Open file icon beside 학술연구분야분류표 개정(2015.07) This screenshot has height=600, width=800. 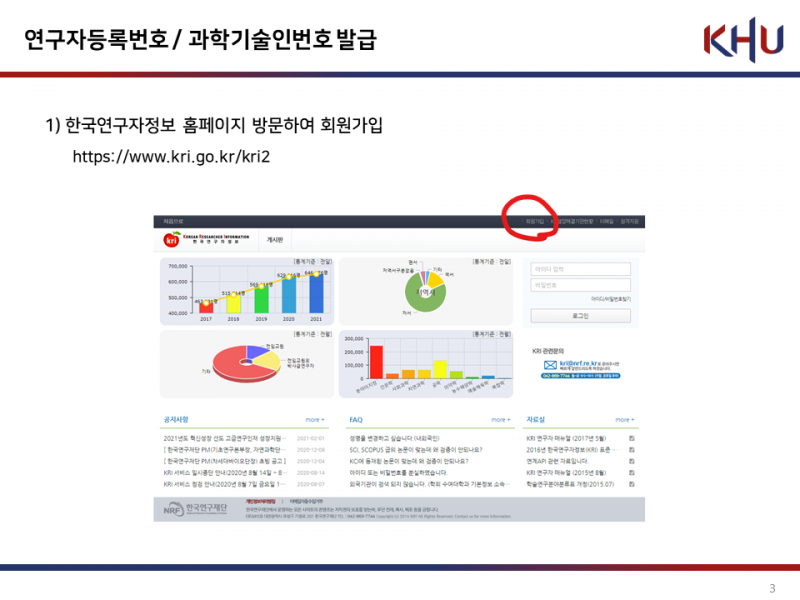click(631, 483)
